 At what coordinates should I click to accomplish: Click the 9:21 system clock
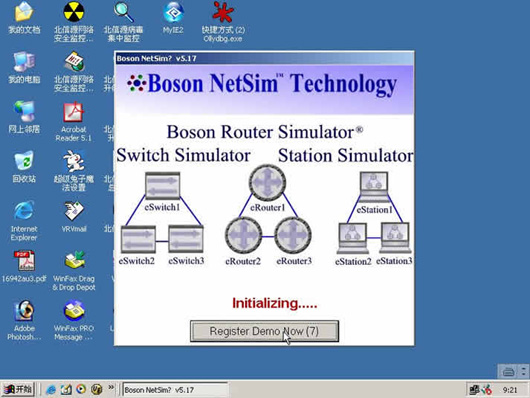(x=510, y=390)
